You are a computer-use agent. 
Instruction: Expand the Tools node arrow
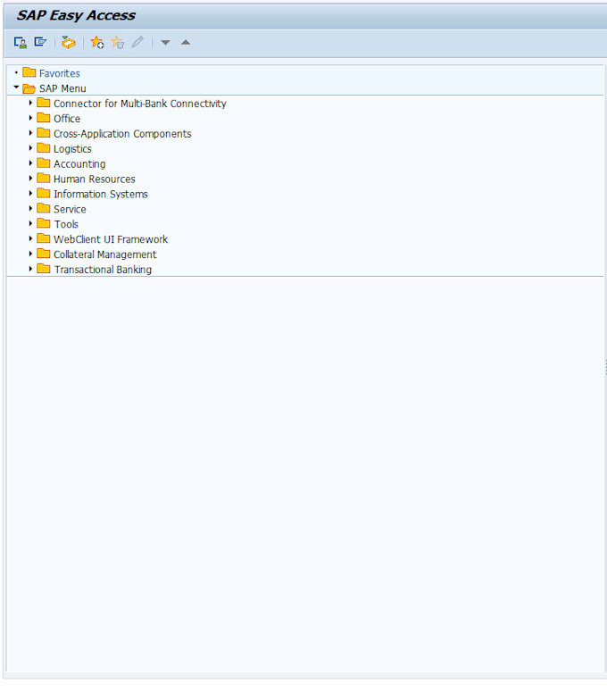pyautogui.click(x=30, y=223)
